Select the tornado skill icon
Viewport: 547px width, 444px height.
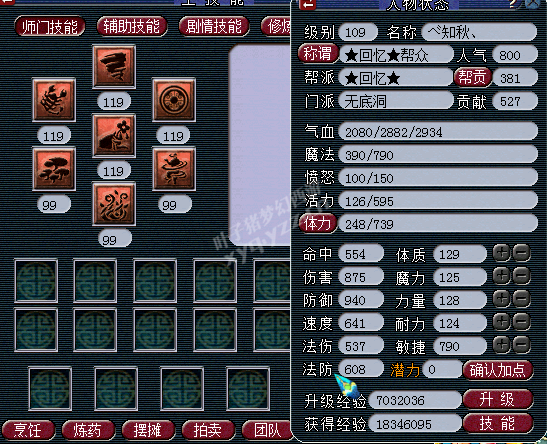114,66
